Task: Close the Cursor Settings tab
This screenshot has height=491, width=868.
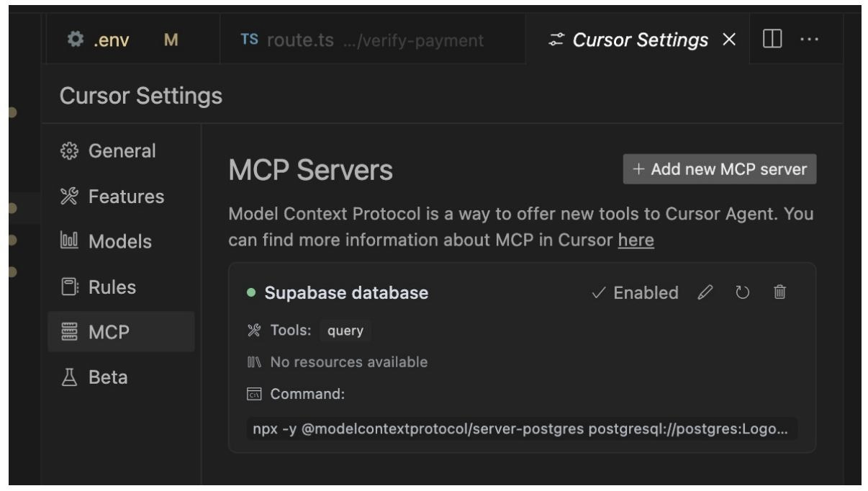Action: [728, 39]
